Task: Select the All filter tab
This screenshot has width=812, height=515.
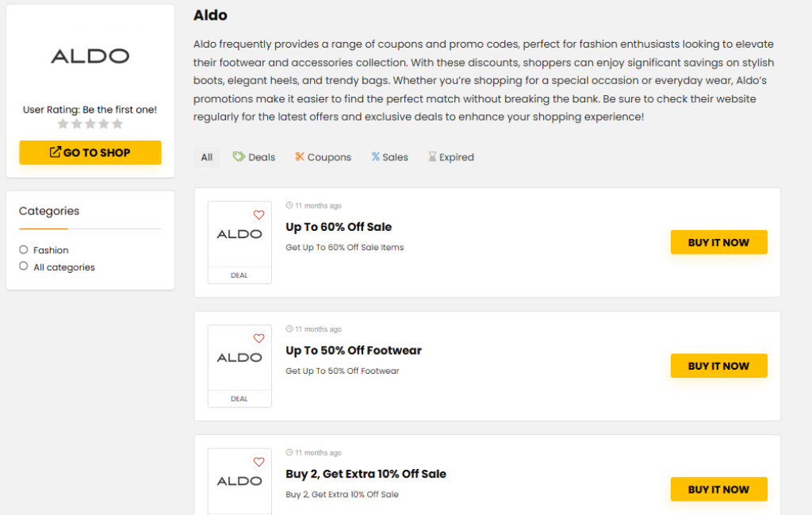Action: [x=207, y=157]
